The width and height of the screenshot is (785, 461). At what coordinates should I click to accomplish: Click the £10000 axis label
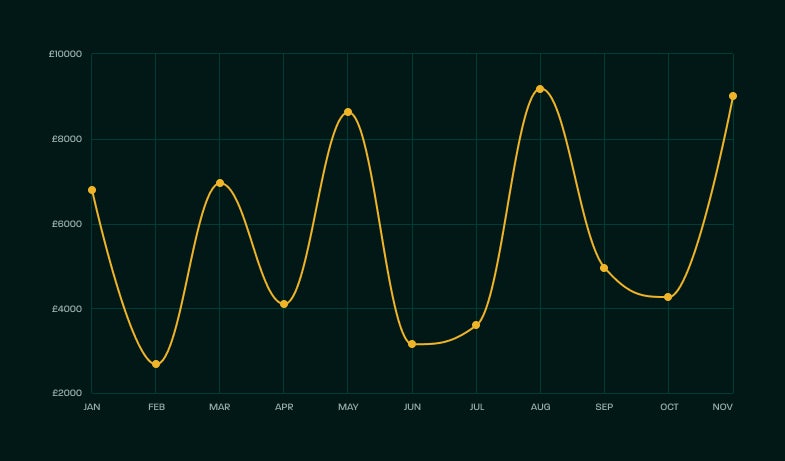pos(65,54)
